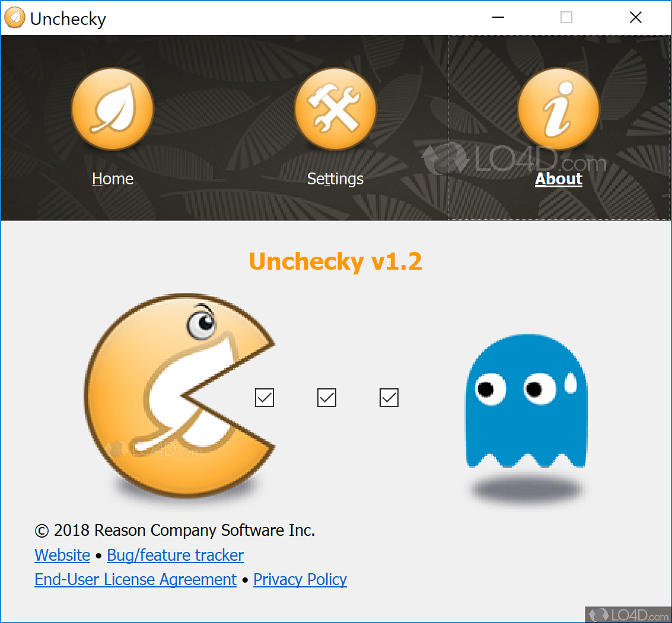Click the Settings tab label

[x=335, y=179]
